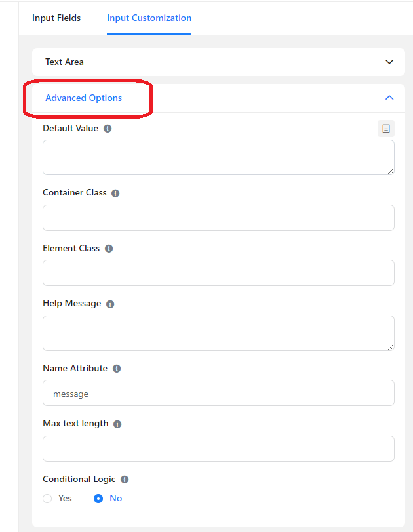413x532 pixels.
Task: Click inside the Default Value text box
Action: [218, 157]
